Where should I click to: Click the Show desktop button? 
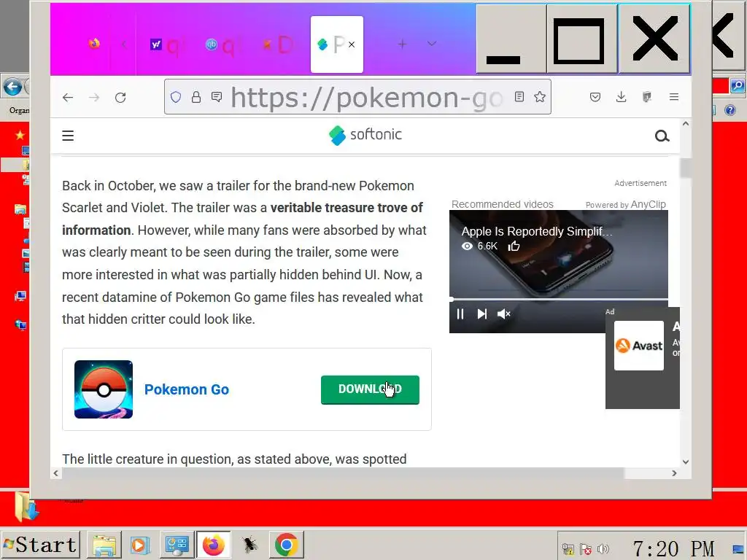point(740,549)
